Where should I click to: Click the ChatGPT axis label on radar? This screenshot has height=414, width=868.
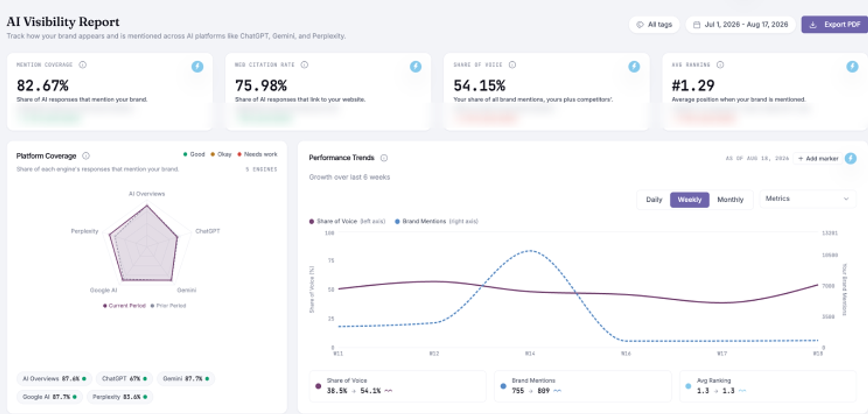pos(208,231)
